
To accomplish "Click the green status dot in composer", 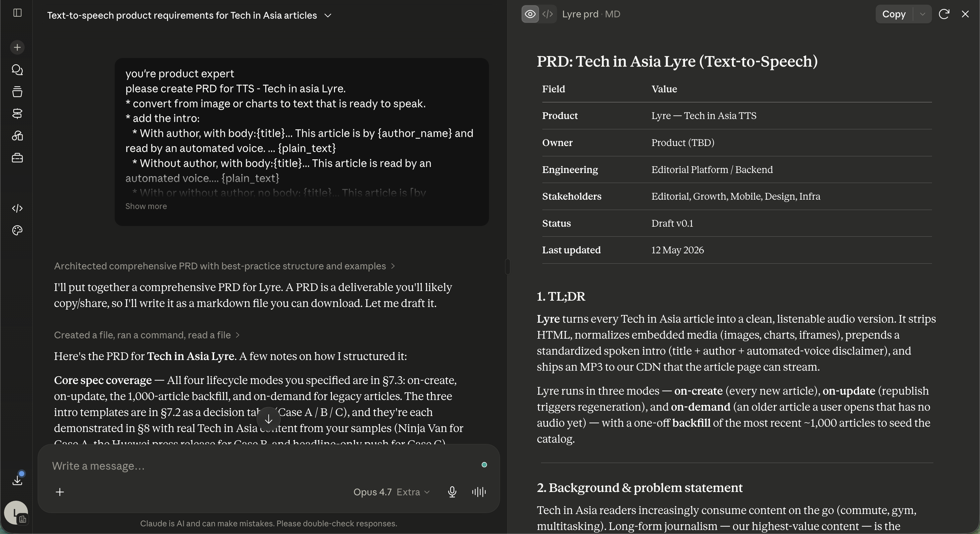I will tap(484, 465).
